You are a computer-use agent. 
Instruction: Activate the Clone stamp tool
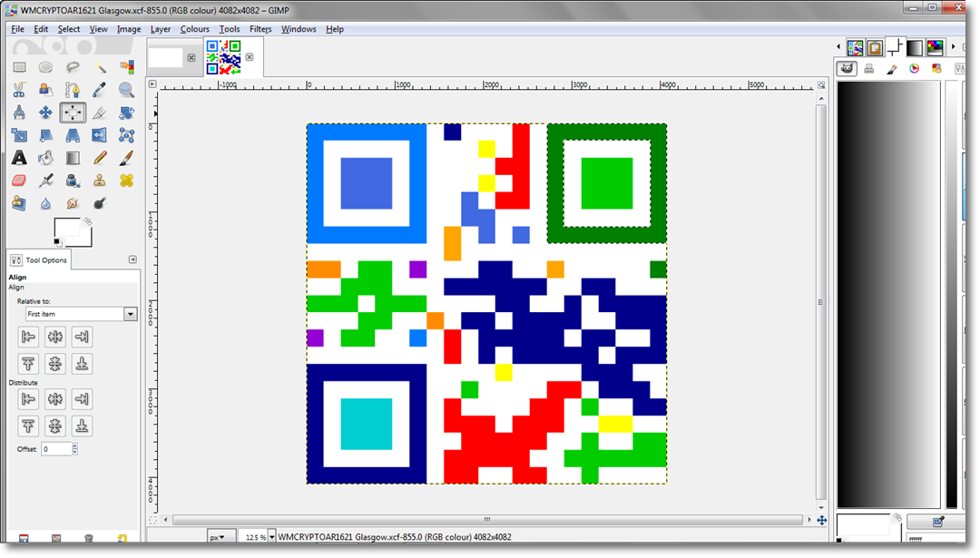pos(100,181)
